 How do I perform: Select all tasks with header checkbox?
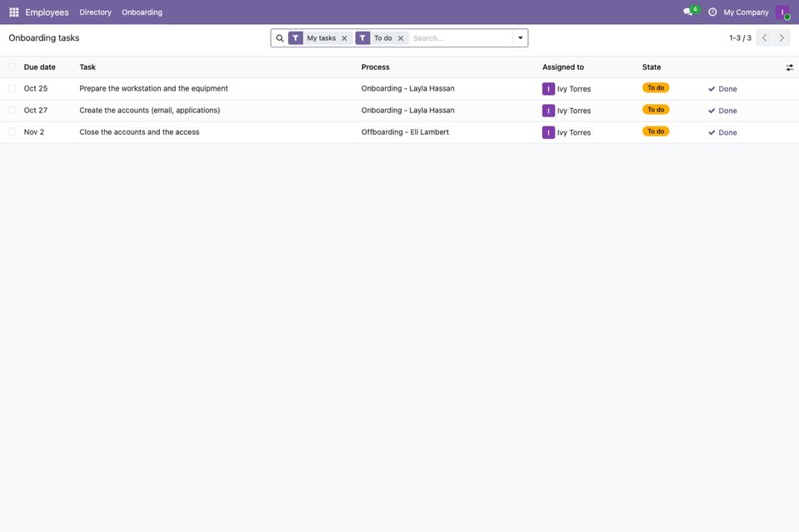(x=12, y=67)
